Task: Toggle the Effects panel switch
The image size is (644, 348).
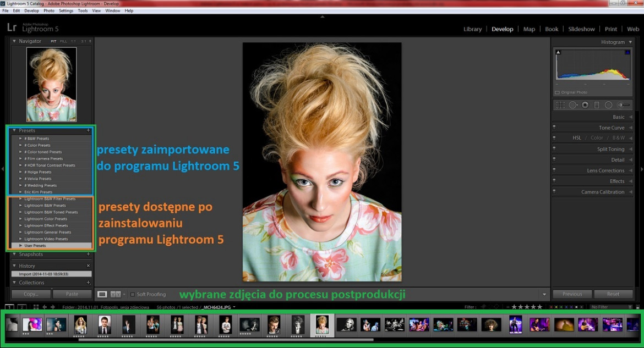Action: 554,180
